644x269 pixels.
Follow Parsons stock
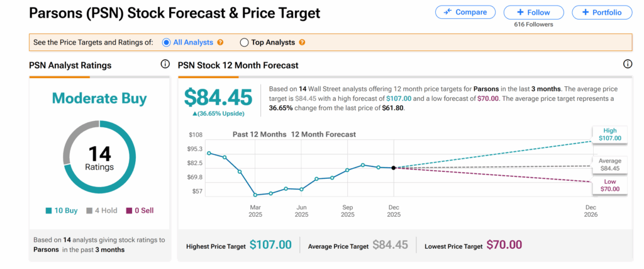533,12
